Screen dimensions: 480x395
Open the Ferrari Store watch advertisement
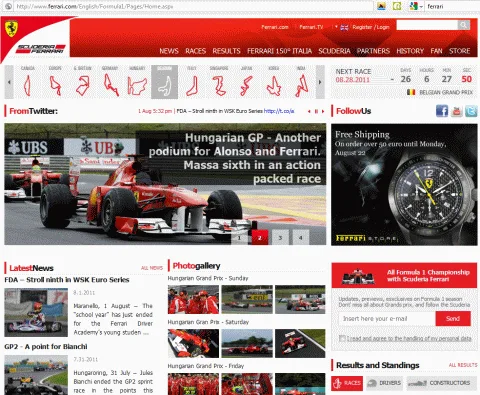(404, 185)
